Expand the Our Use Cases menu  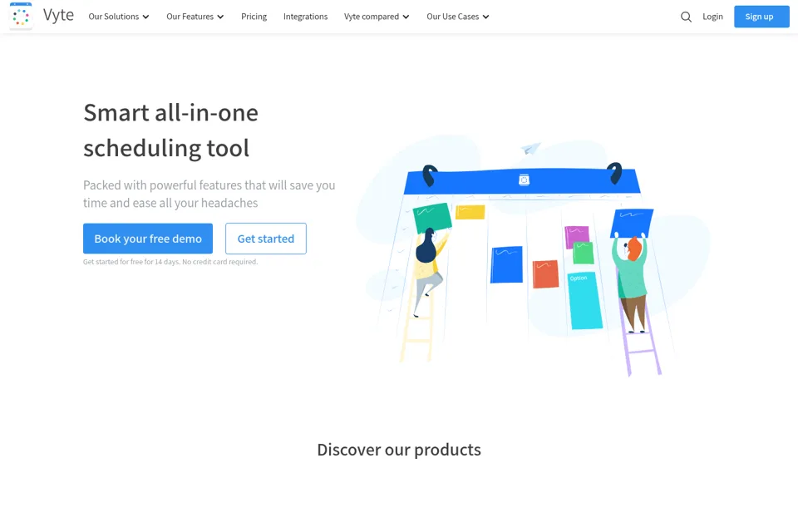(457, 17)
